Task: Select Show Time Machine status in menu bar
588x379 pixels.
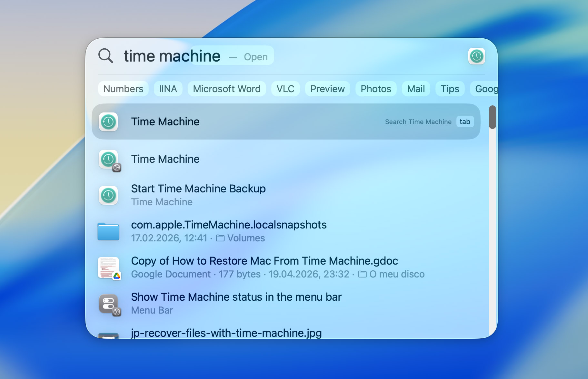Action: point(286,304)
